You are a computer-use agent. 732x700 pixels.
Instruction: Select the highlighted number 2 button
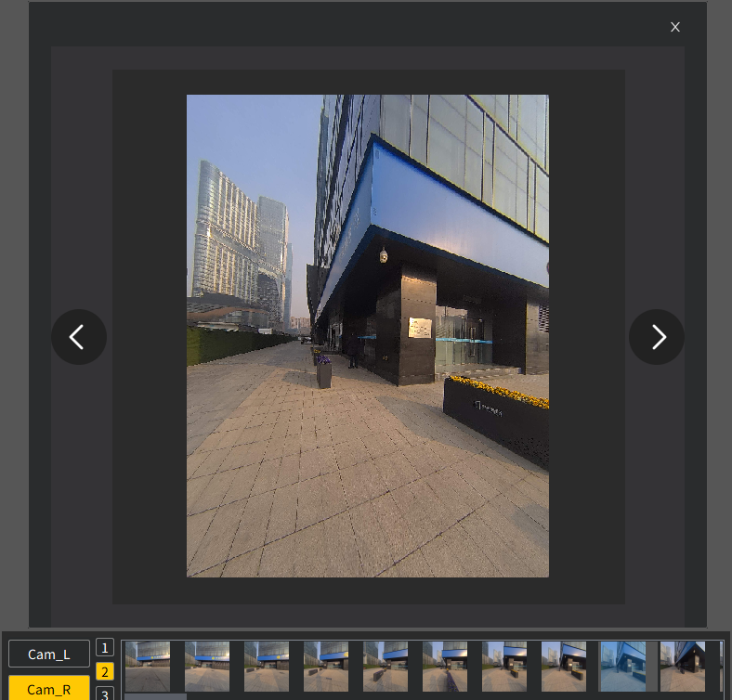(x=105, y=672)
